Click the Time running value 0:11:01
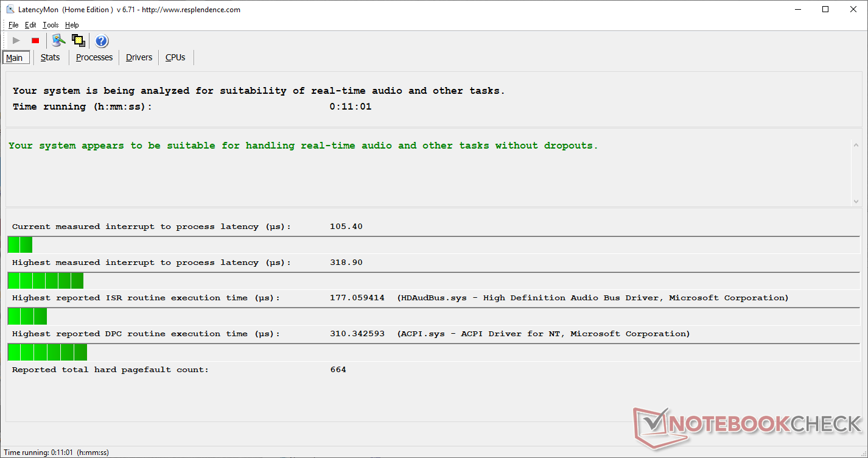868x458 pixels. click(351, 107)
